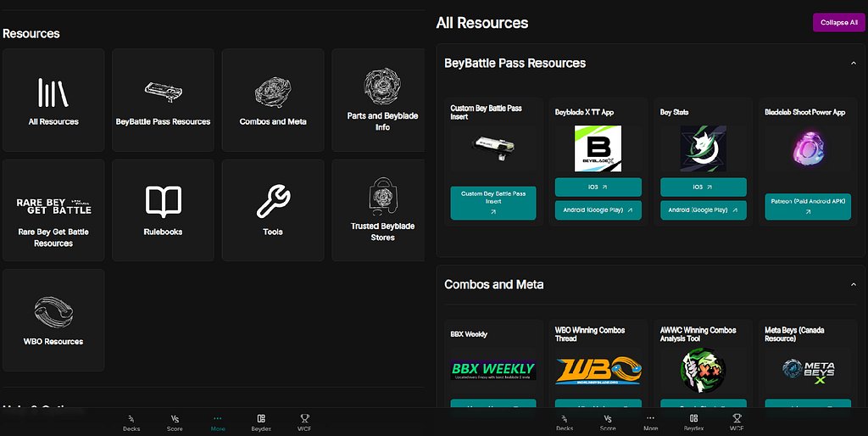Open Patreon Paid Android APK link
868x436 pixels.
[x=808, y=206]
